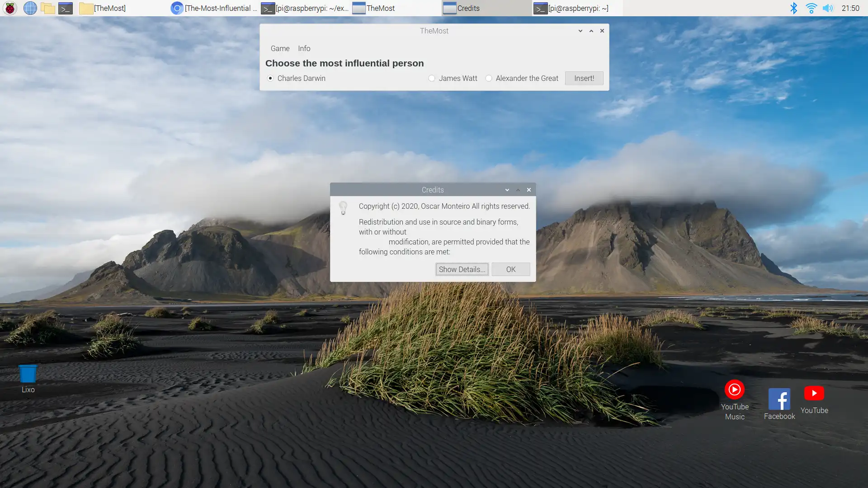Select the Alexander the Great radio button
The width and height of the screenshot is (868, 488).
click(x=489, y=78)
